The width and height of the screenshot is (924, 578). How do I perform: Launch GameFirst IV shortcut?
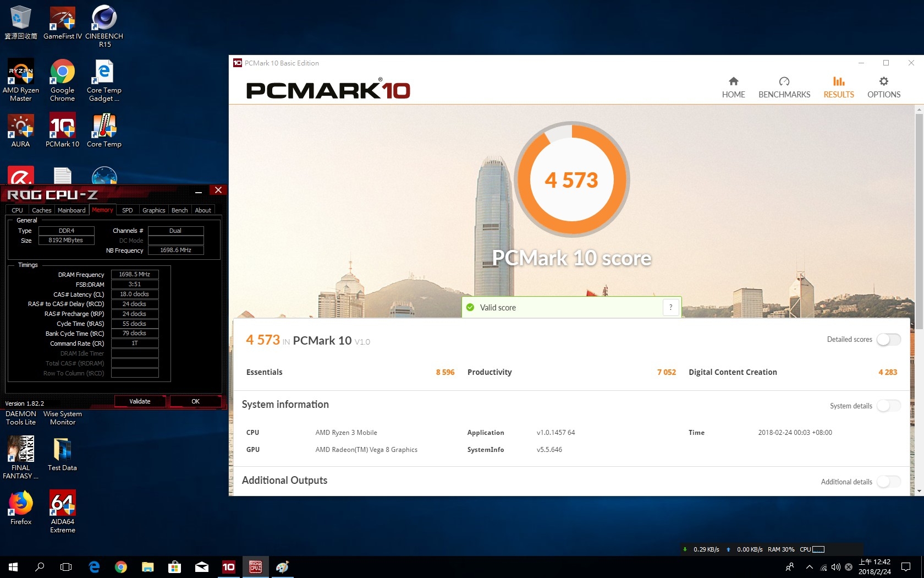point(63,22)
